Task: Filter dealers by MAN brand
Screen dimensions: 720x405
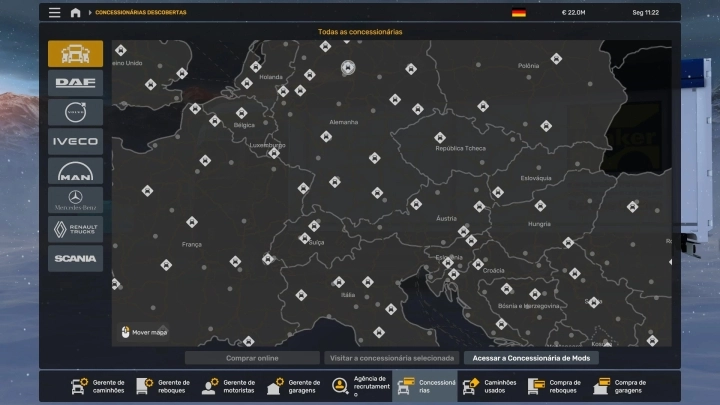Action: click(x=75, y=171)
